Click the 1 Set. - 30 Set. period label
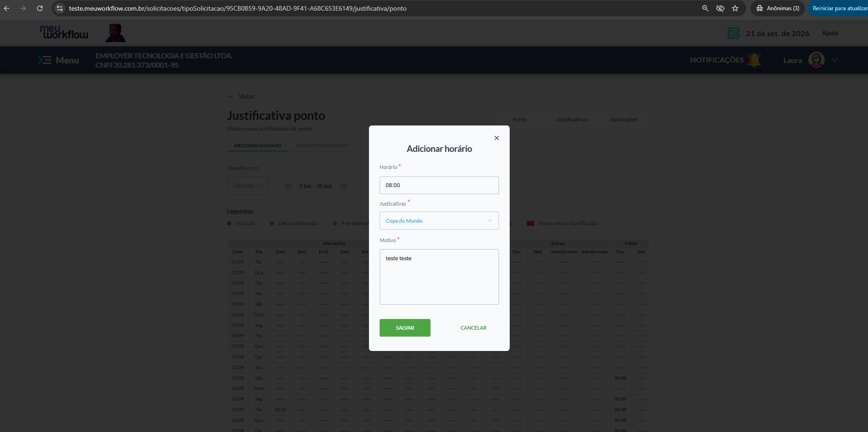 pos(316,186)
